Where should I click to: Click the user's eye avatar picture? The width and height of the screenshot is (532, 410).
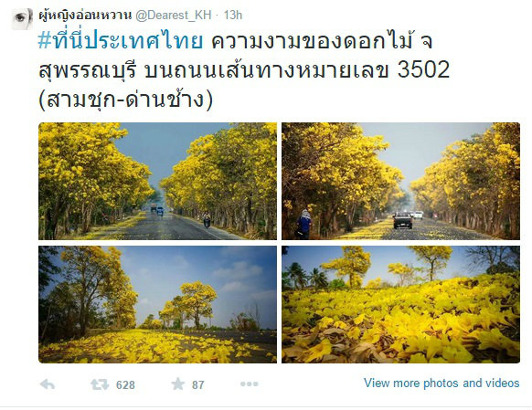pyautogui.click(x=22, y=19)
